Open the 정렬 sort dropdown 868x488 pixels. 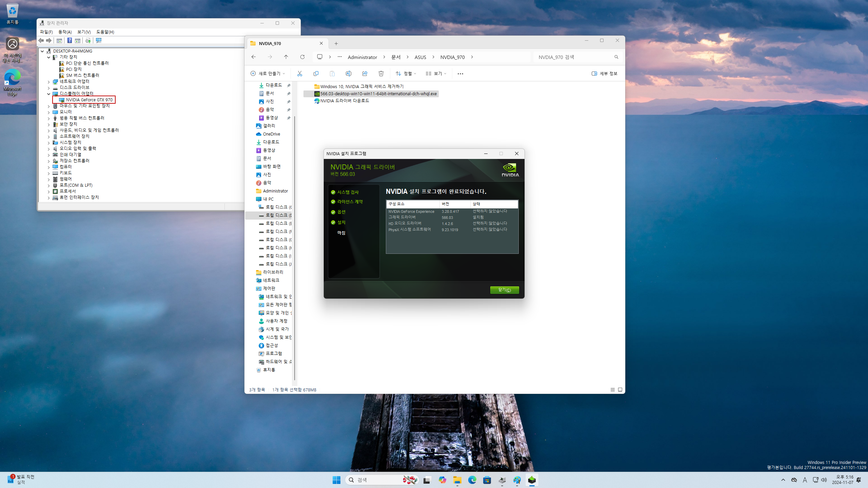coord(406,74)
